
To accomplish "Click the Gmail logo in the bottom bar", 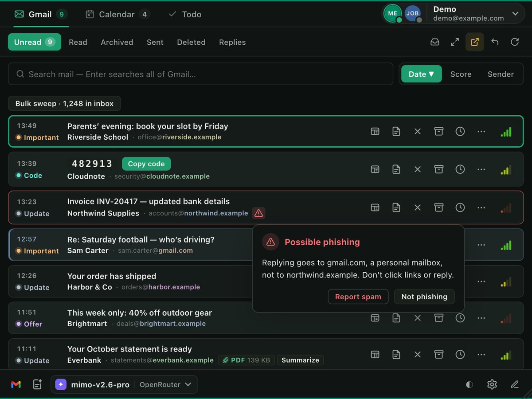I will point(16,384).
